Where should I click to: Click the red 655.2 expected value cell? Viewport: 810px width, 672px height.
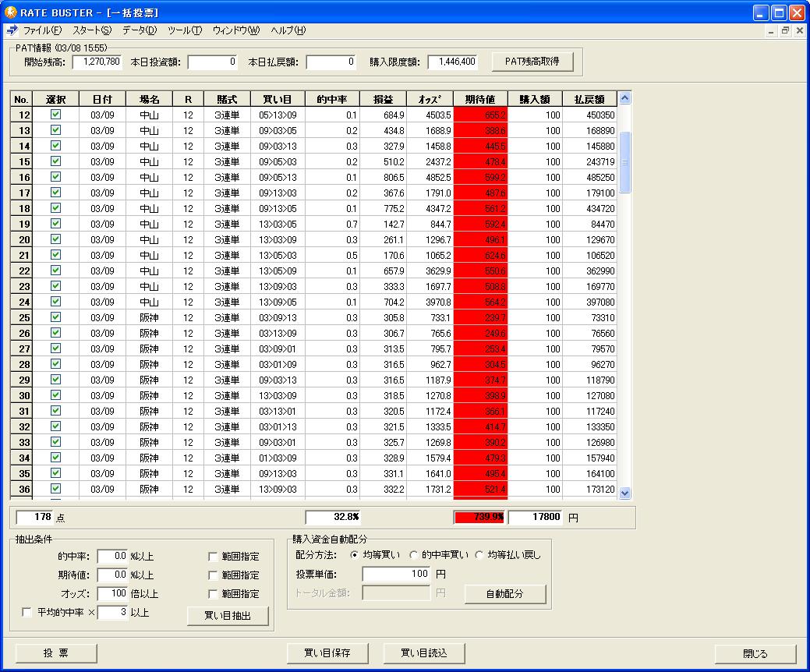pos(480,115)
